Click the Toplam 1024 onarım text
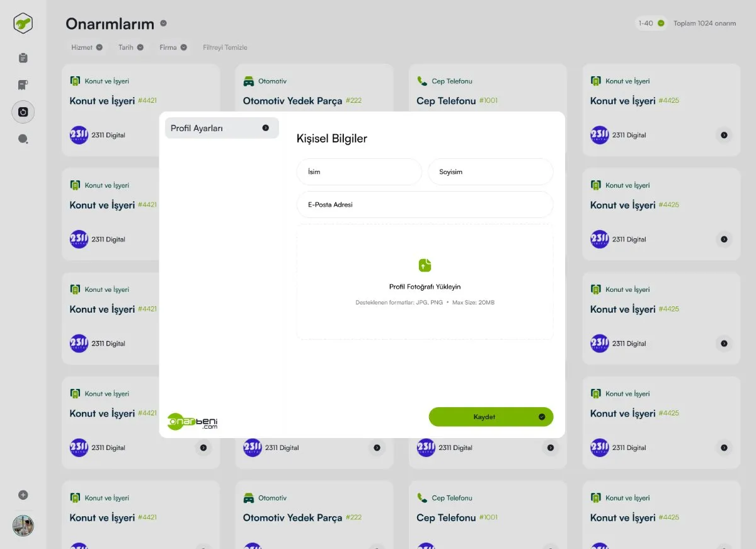This screenshot has width=756, height=549. point(704,23)
